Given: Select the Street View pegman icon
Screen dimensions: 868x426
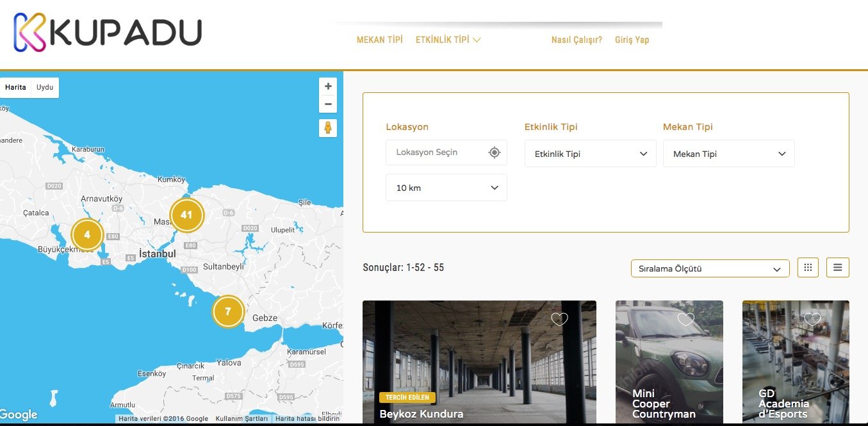Looking at the screenshot, I should (x=328, y=128).
